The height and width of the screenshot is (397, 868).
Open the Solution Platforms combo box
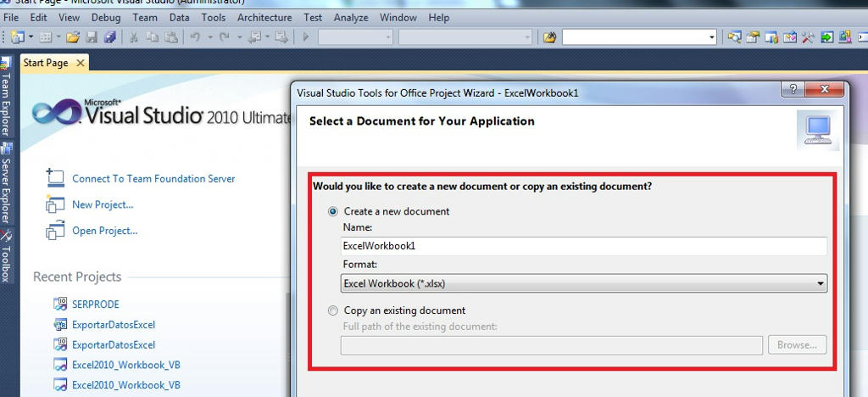(x=465, y=37)
